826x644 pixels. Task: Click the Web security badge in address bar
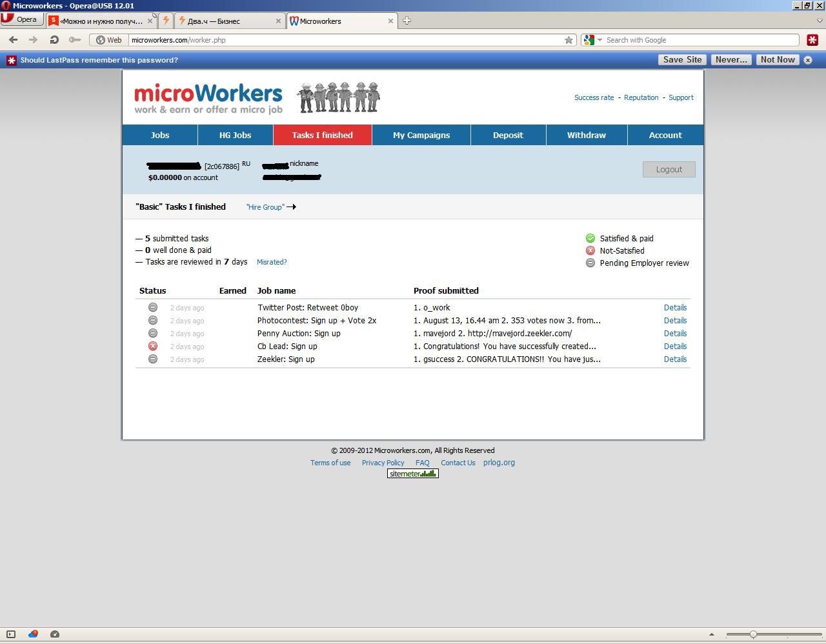tap(109, 40)
